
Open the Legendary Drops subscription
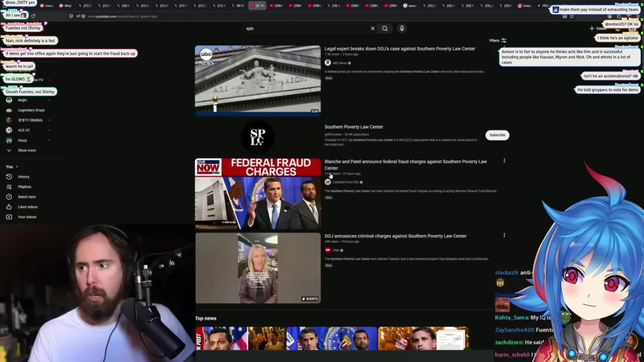pos(31,110)
